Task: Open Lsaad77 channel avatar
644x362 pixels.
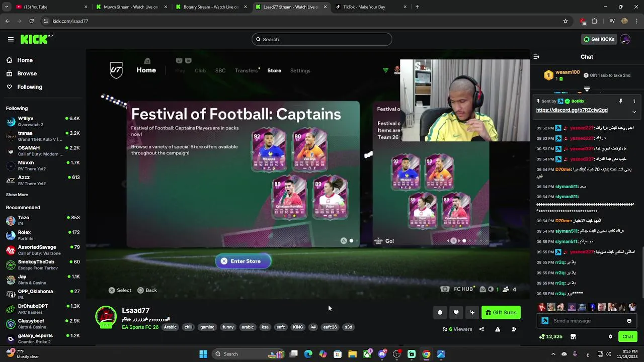Action: [x=106, y=317]
